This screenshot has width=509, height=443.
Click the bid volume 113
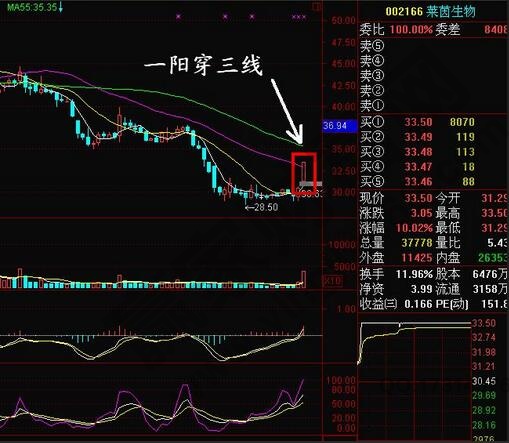tap(465, 152)
